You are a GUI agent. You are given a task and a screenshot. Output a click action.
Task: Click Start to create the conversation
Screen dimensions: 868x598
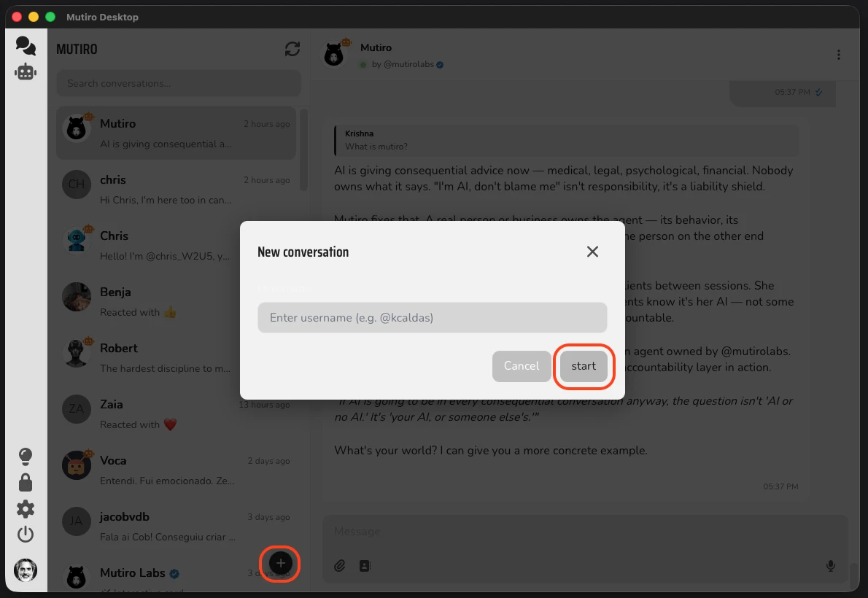584,366
